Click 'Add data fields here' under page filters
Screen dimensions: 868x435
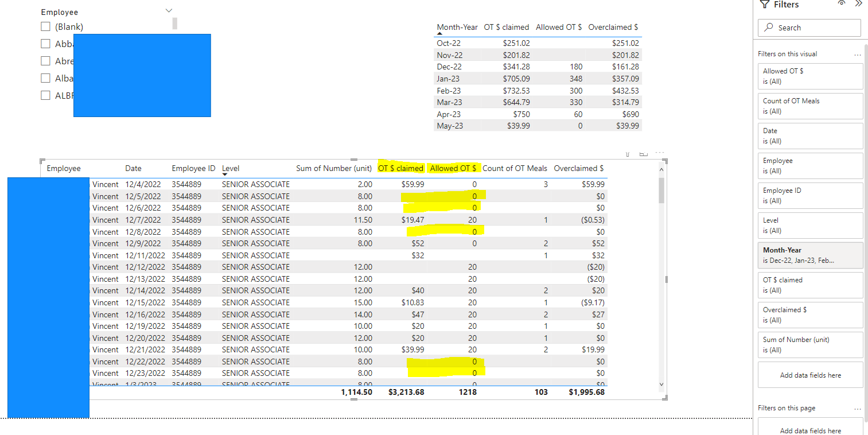(810, 430)
